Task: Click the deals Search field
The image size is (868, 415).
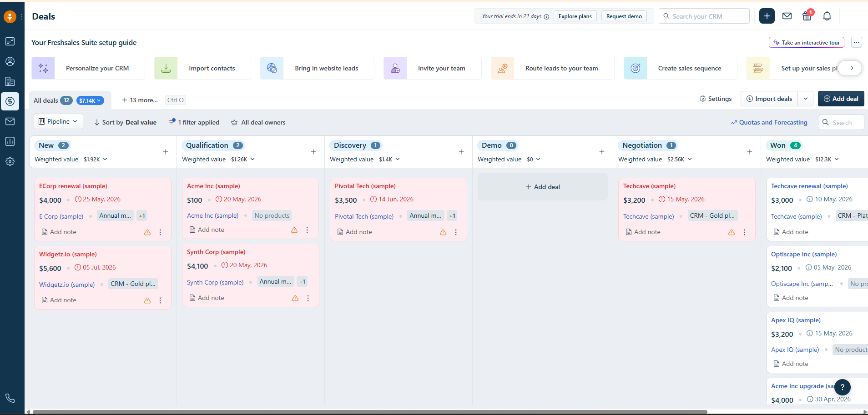Action: (x=842, y=122)
